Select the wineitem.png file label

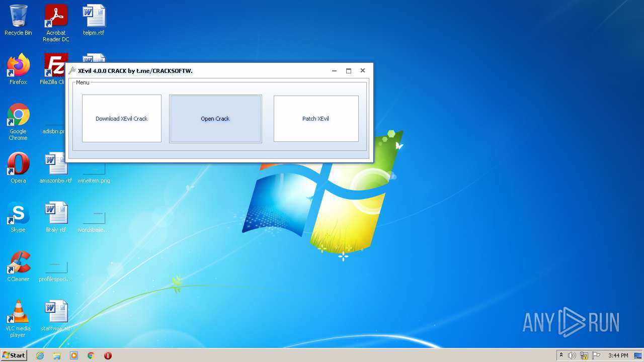(x=94, y=180)
